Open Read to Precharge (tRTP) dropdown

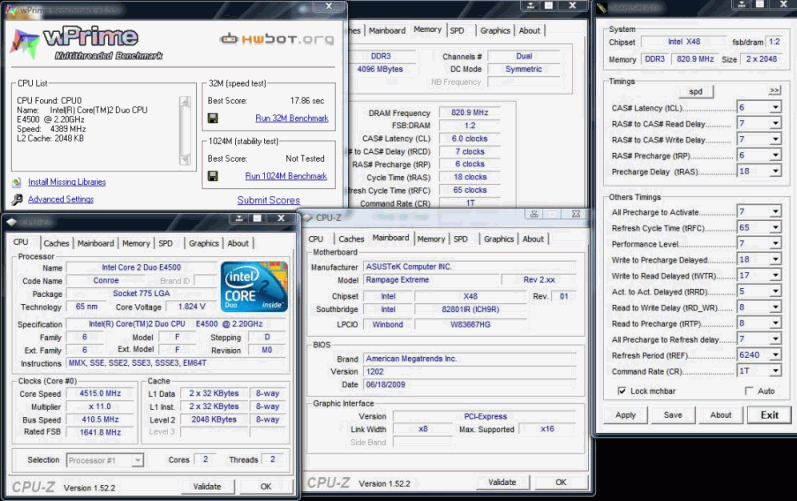click(x=775, y=323)
